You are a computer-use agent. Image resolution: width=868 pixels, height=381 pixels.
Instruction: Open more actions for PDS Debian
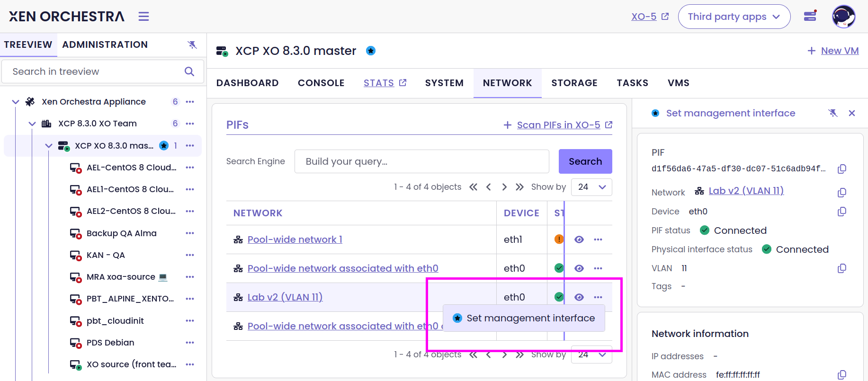(x=190, y=343)
